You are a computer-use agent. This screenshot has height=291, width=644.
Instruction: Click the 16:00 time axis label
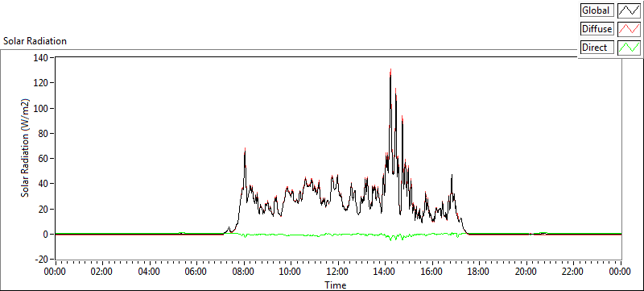[431, 272]
